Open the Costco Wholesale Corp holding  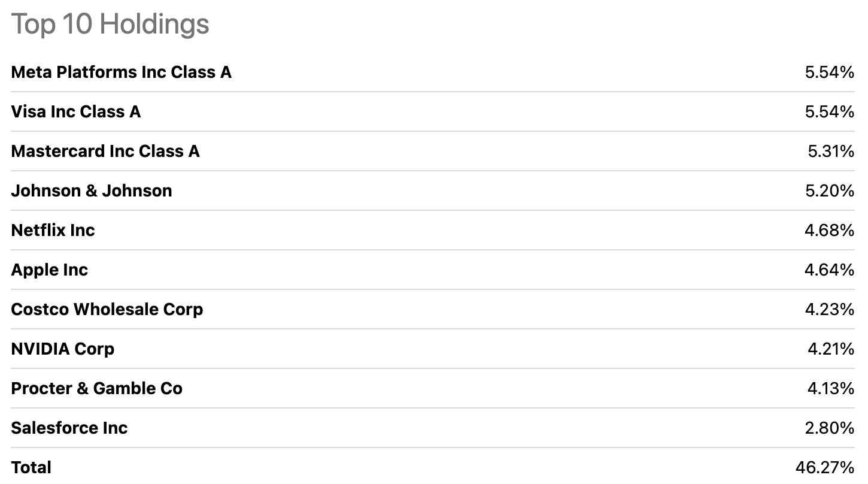107,310
